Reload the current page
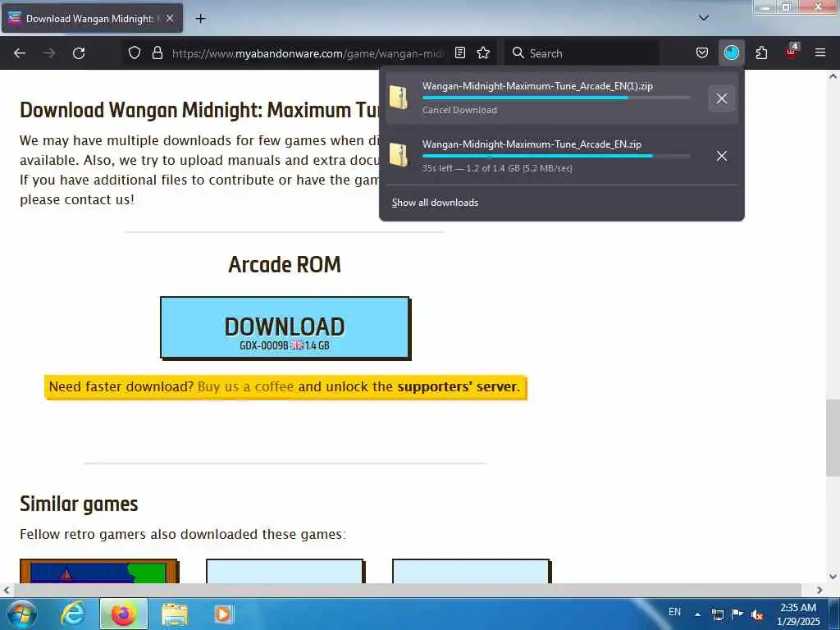The image size is (840, 630). (79, 53)
